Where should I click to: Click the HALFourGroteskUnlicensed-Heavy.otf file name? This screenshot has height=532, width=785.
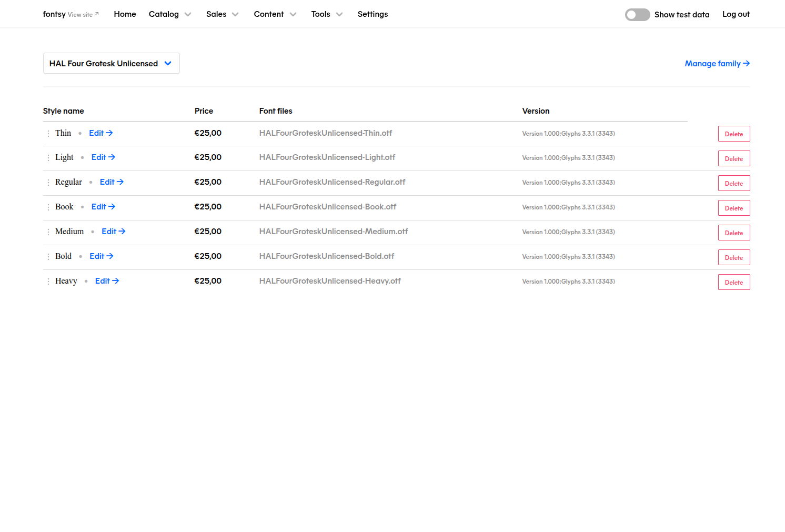point(330,281)
